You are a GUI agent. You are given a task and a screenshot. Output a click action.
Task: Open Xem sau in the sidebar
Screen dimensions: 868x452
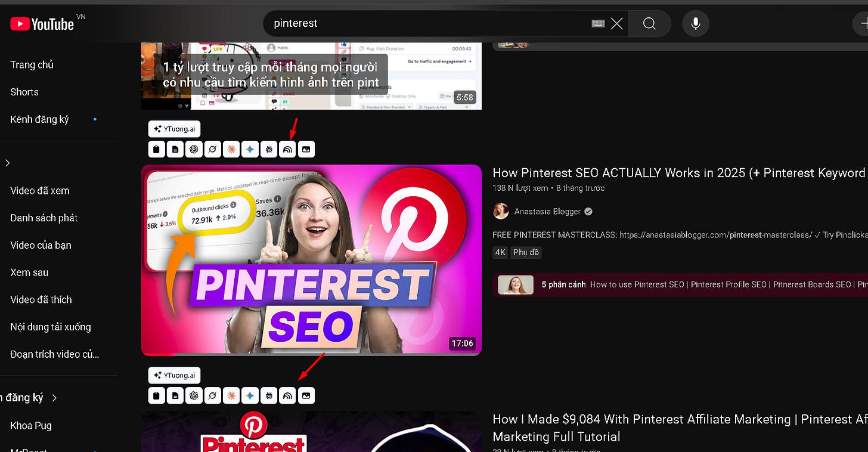pos(29,273)
